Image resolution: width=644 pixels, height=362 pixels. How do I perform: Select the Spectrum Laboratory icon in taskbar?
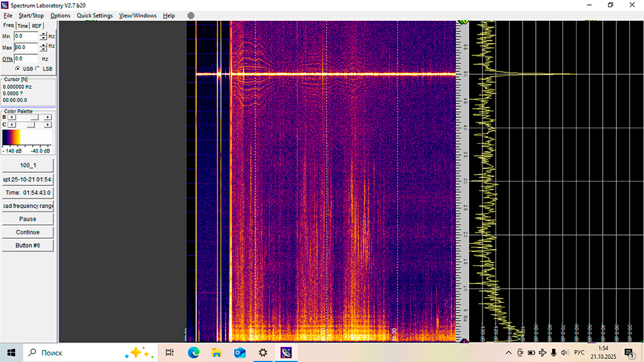(285, 352)
